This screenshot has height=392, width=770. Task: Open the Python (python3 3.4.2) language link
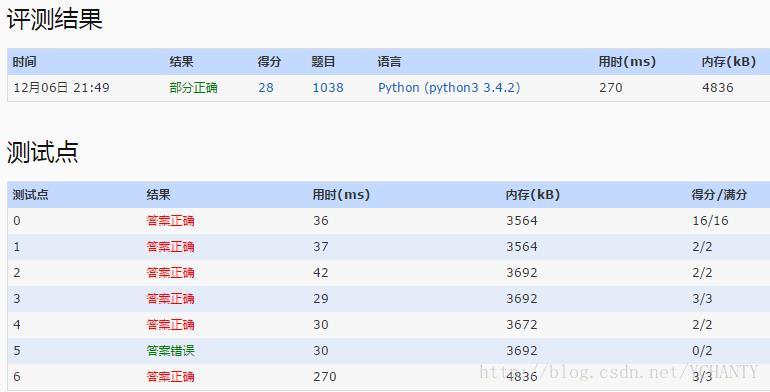click(449, 88)
